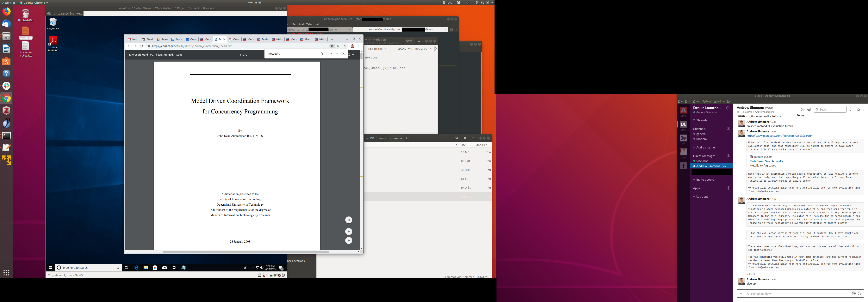Open Slack History menu

tap(706, 101)
